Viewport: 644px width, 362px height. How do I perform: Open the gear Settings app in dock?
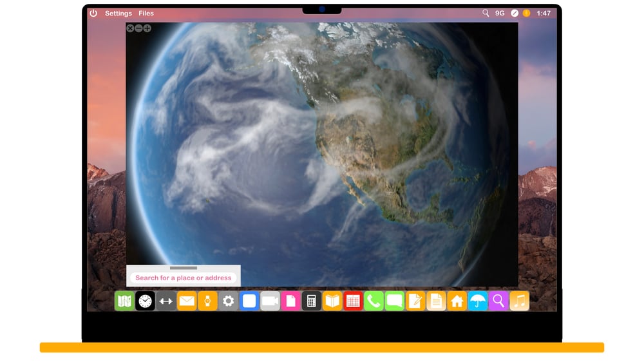pyautogui.click(x=229, y=301)
